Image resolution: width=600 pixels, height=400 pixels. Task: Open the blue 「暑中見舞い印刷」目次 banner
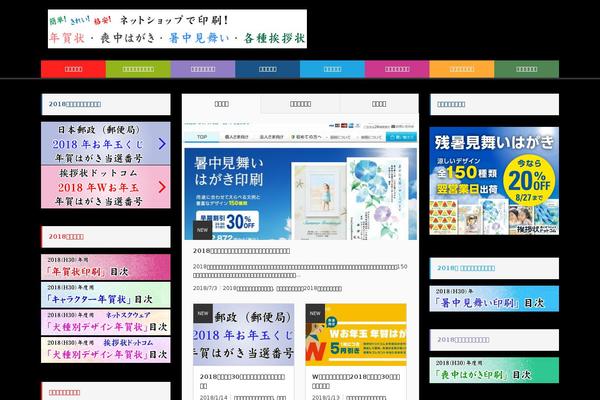(494, 299)
